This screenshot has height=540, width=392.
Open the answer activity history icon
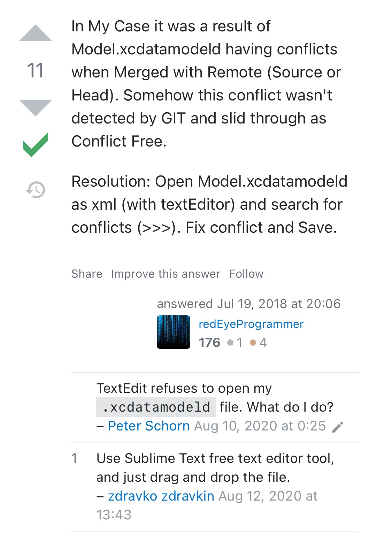(x=36, y=190)
